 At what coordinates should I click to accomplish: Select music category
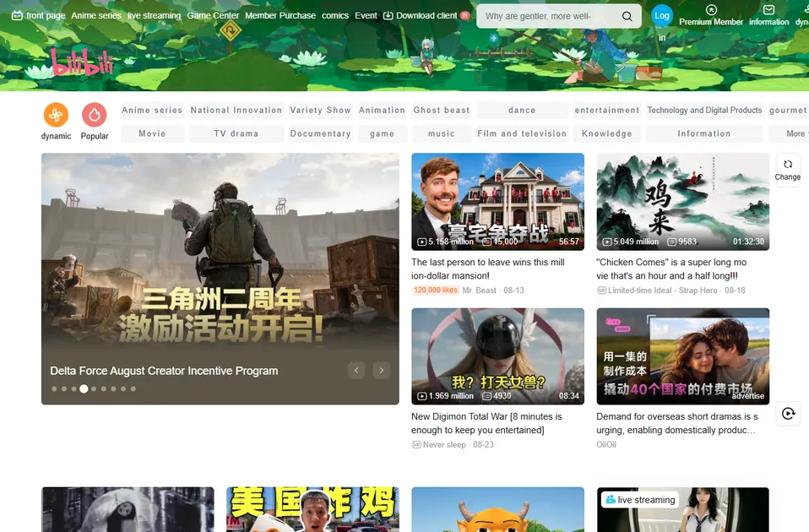coord(442,133)
